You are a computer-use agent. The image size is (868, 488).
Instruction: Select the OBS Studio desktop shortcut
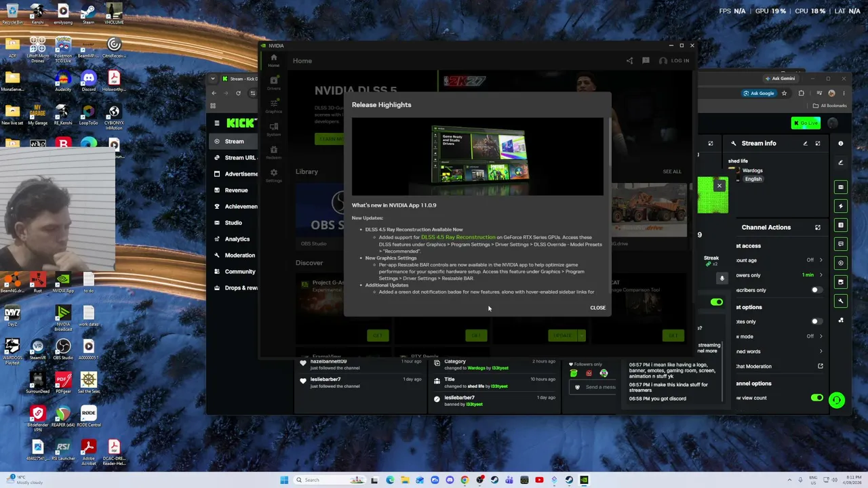pyautogui.click(x=63, y=349)
